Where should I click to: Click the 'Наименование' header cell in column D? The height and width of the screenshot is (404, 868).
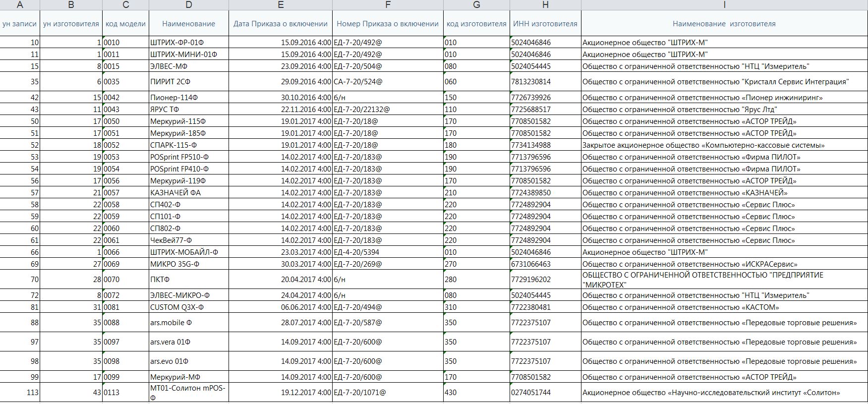pos(189,23)
